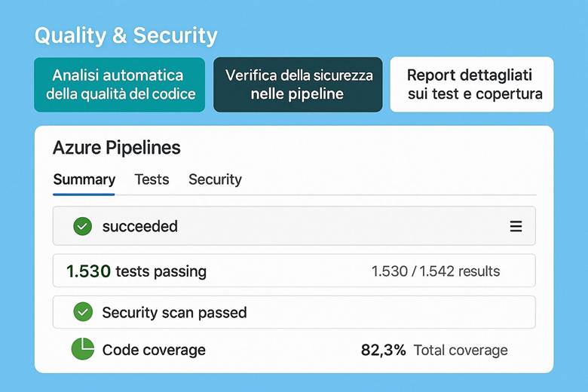Click the succeeded status text

point(140,226)
